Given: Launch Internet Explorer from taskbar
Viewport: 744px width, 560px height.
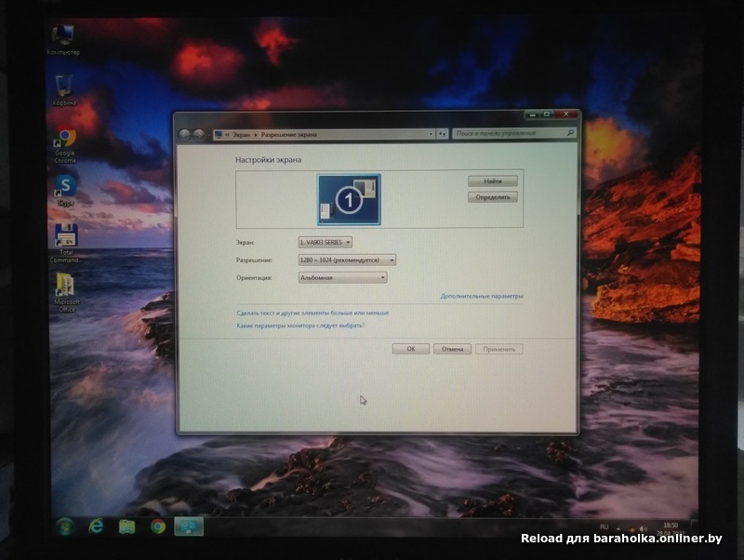Looking at the screenshot, I should (97, 526).
